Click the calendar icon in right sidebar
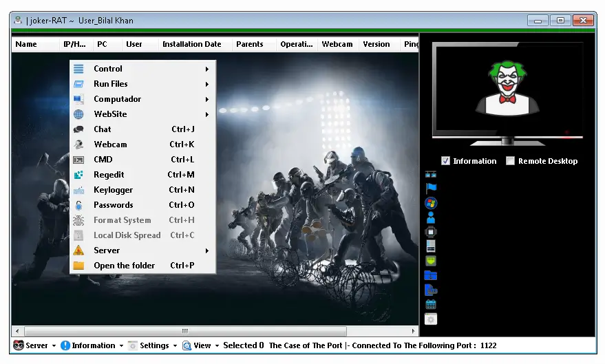Viewport: 605px width, 364px height. tap(431, 304)
